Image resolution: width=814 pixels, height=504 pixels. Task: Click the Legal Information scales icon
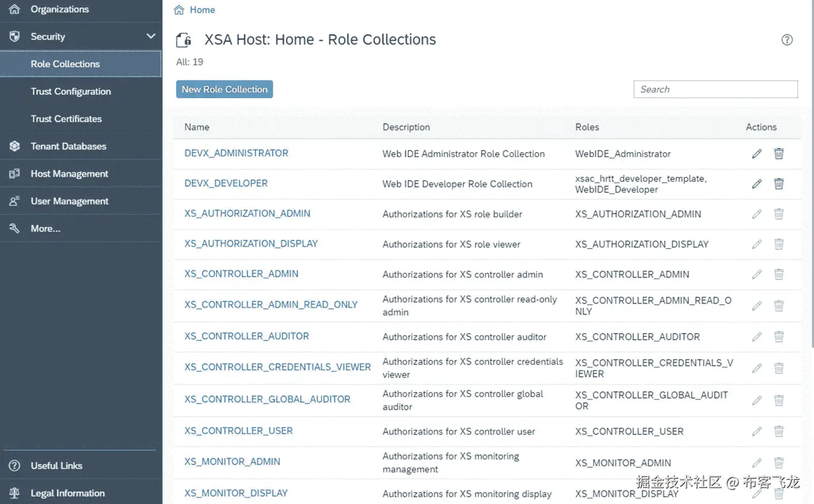(15, 493)
